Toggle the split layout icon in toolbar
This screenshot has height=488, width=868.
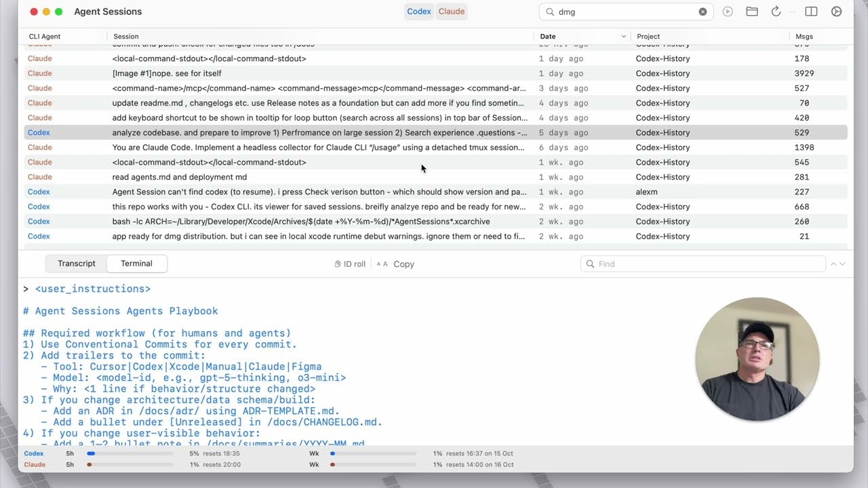coord(811,12)
